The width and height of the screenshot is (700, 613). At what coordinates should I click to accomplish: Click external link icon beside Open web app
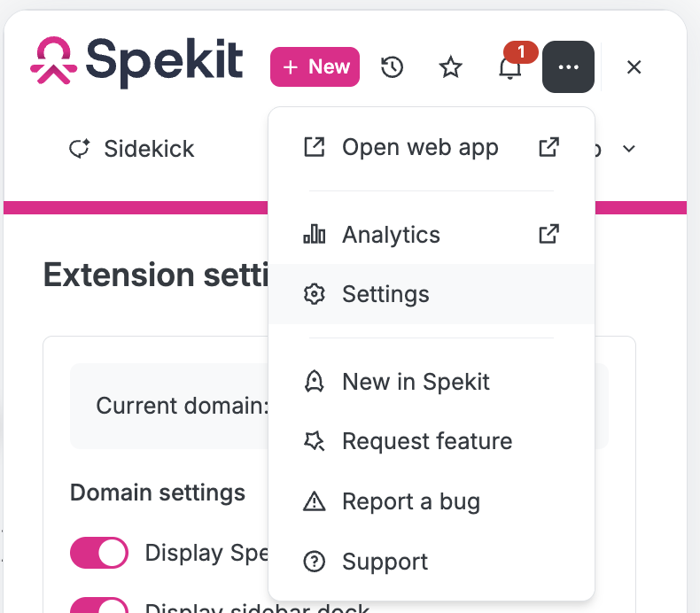[548, 147]
